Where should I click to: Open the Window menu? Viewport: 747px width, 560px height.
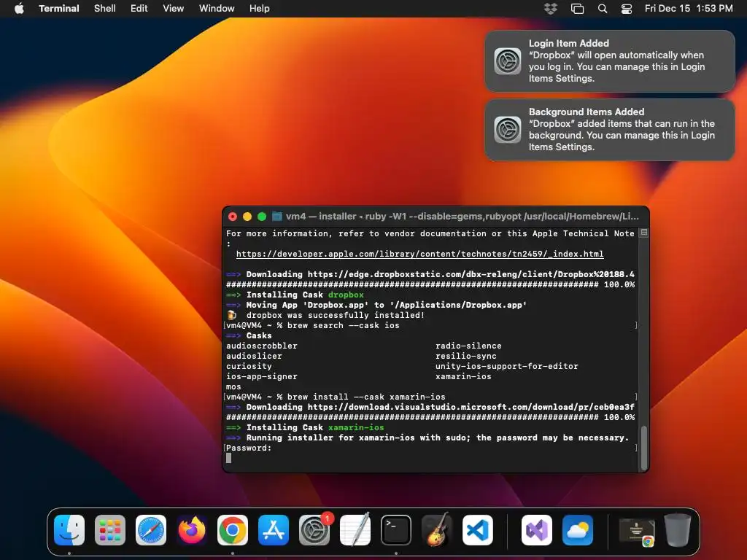click(217, 8)
